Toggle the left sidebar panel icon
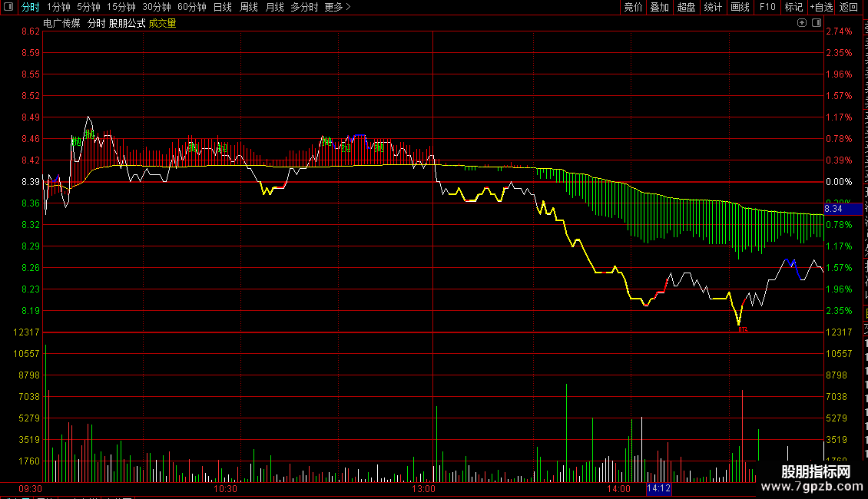Viewport: 868px width, 499px height. pos(8,7)
